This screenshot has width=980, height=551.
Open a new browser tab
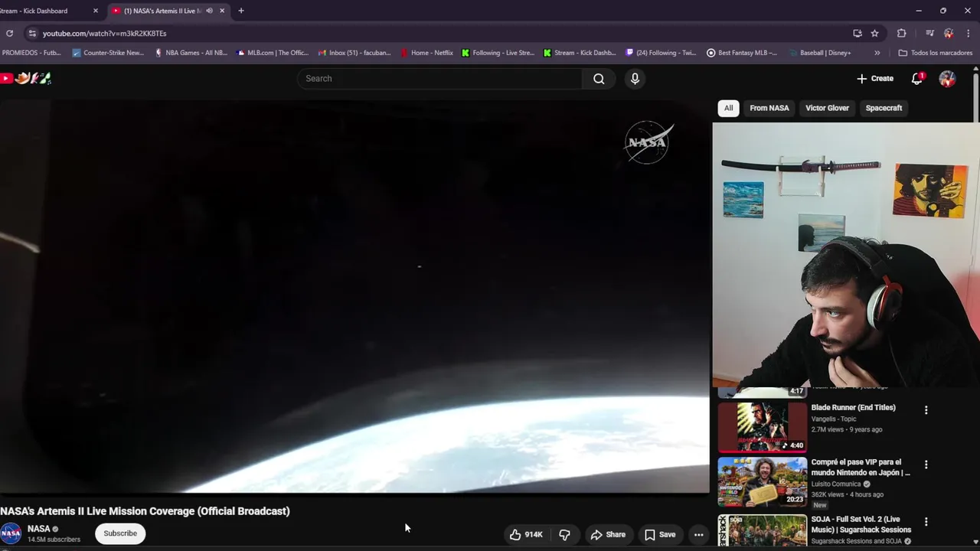[x=241, y=11]
